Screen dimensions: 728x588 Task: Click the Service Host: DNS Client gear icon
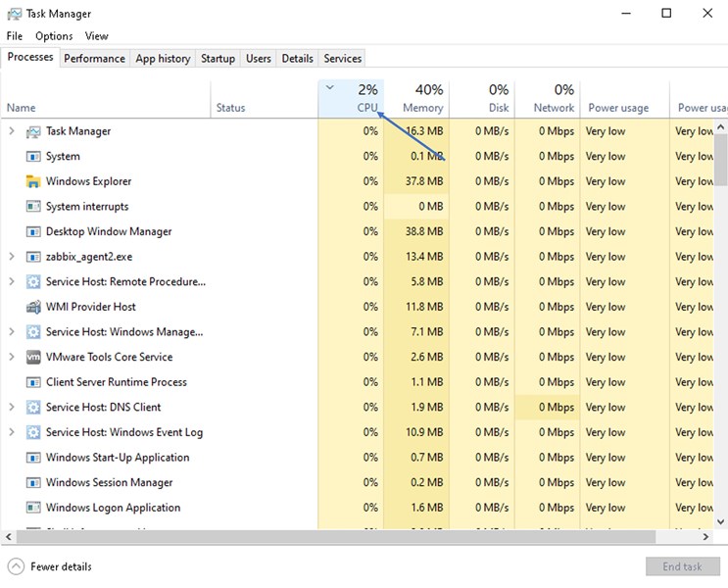33,408
